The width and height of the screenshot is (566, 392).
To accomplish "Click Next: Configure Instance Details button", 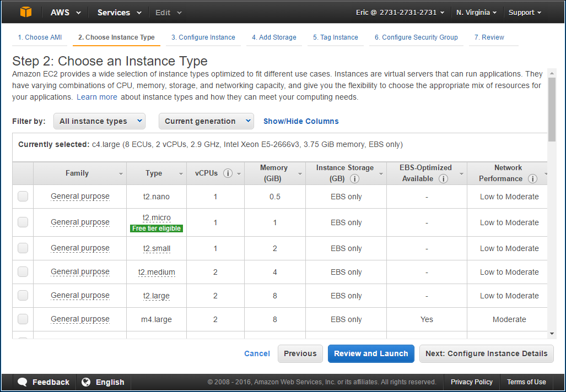I will (486, 354).
